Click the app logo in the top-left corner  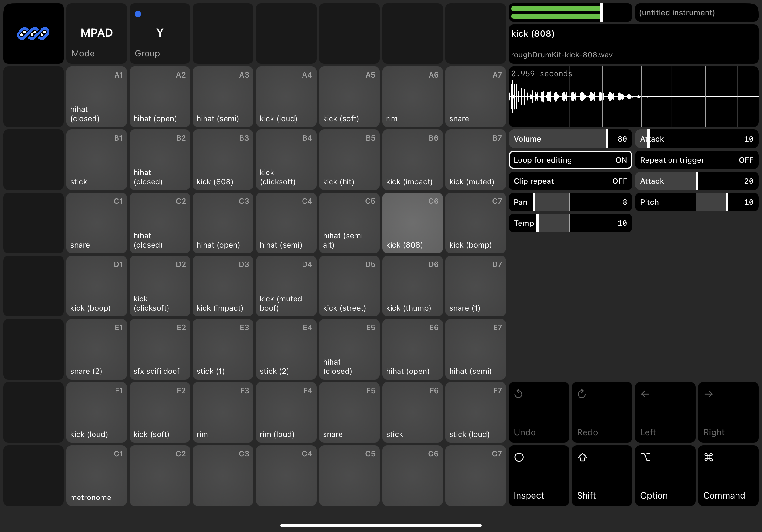pyautogui.click(x=33, y=33)
